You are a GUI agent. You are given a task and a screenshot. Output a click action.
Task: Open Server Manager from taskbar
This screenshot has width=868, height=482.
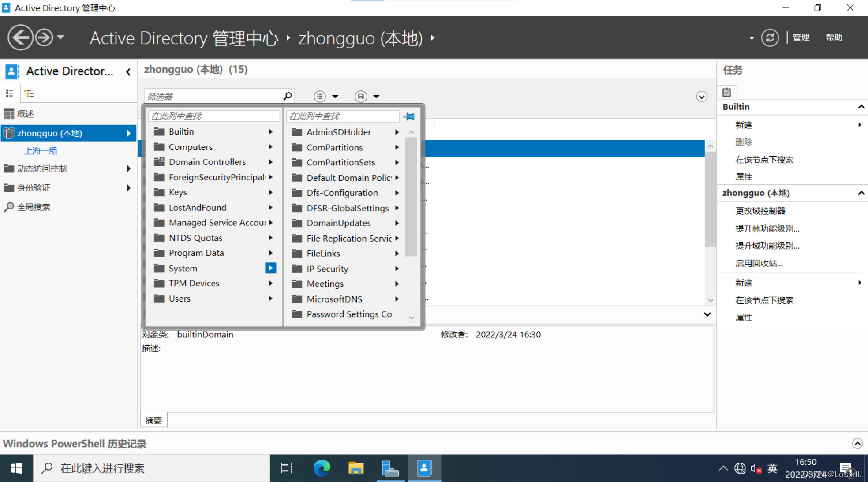390,468
